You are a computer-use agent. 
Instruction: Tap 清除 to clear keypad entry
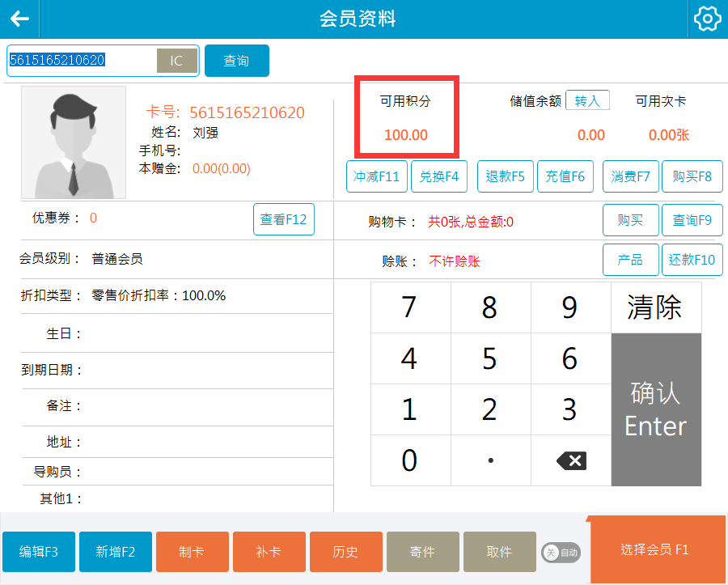(x=655, y=307)
